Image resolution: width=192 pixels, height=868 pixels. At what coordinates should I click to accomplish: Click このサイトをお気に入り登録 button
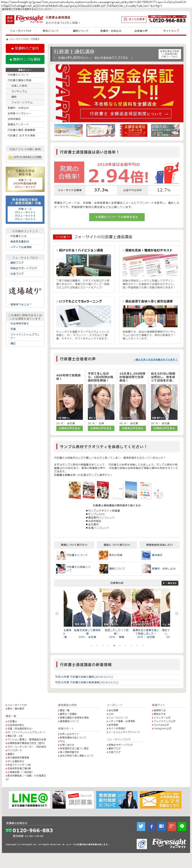pyautogui.click(x=25, y=157)
